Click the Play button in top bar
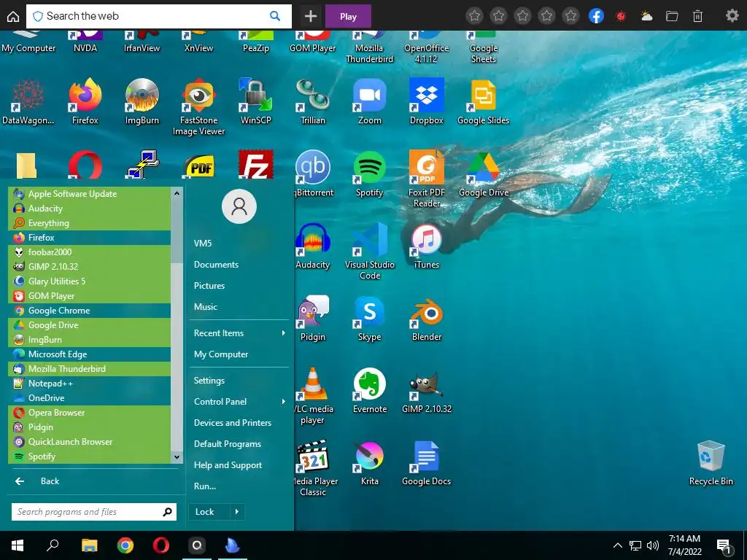747x560 pixels. (x=348, y=16)
